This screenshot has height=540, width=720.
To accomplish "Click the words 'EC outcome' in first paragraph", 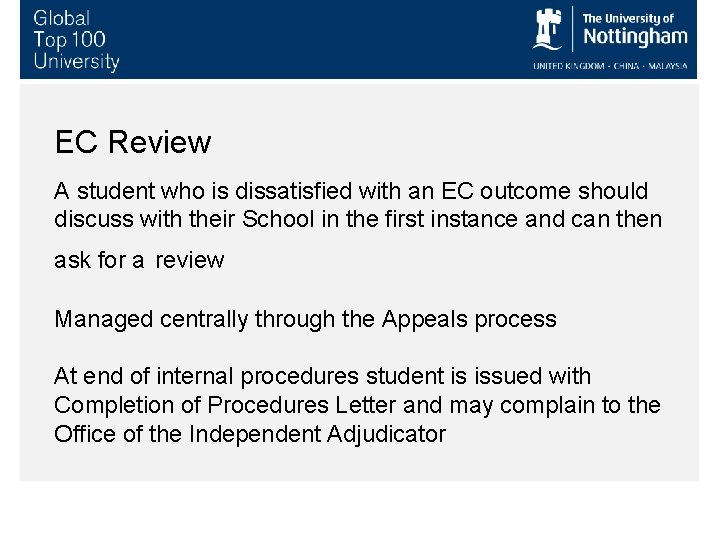I will [x=506, y=191].
